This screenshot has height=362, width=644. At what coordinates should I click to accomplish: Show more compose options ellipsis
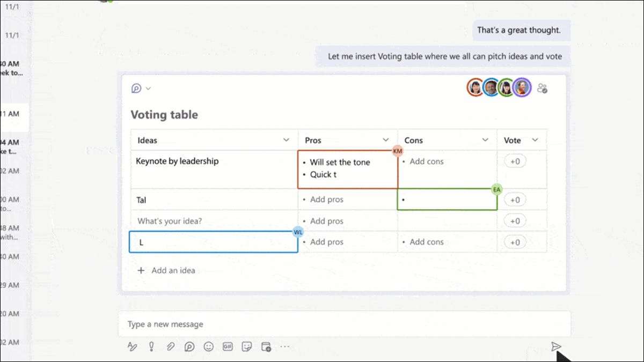[284, 346]
